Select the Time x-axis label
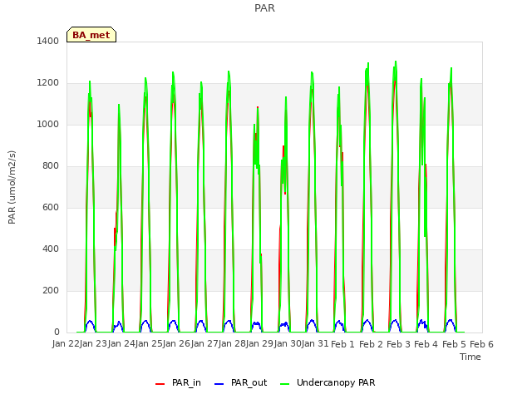Viewport: 532px width, 399px height. pyautogui.click(x=470, y=357)
